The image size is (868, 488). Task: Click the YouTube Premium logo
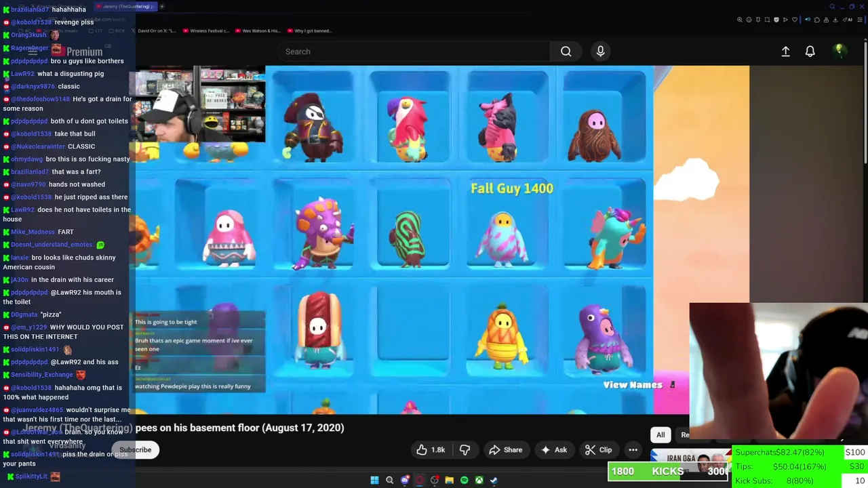77,52
